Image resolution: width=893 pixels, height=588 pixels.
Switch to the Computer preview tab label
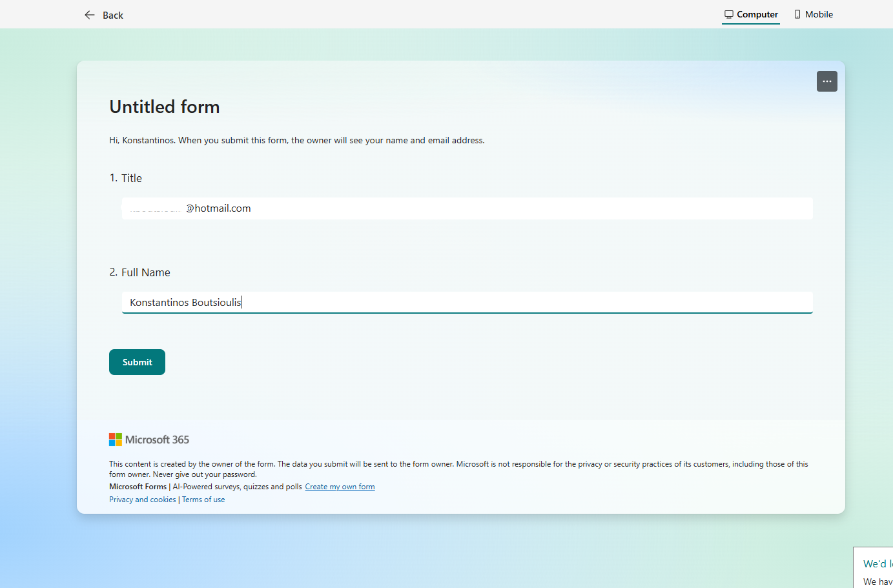point(757,14)
